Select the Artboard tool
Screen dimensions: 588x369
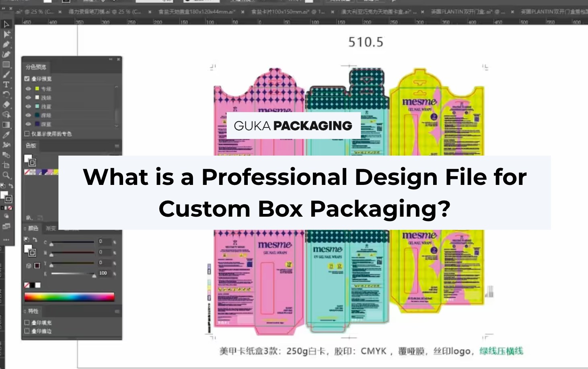6,165
